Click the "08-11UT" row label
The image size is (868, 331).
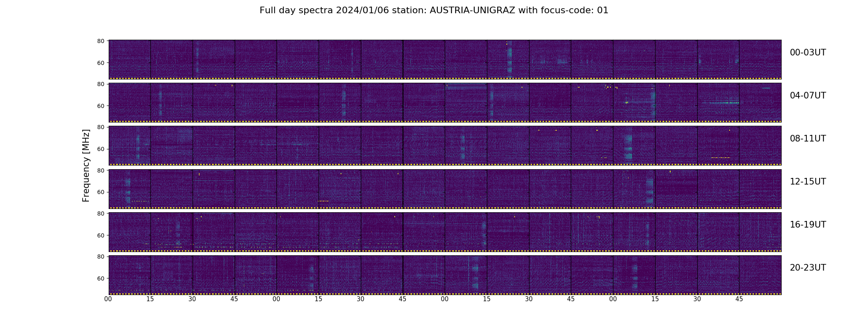[808, 139]
